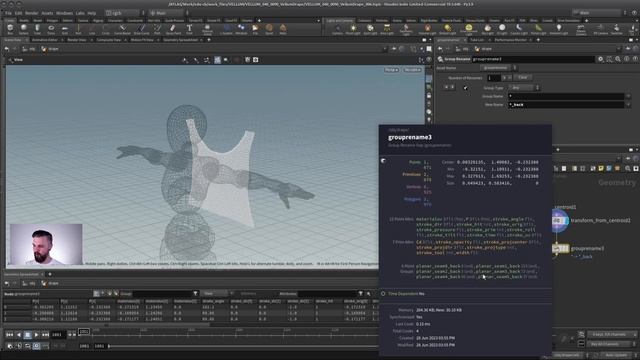Open the Render menu
The image size is (640, 360).
coord(31,13)
